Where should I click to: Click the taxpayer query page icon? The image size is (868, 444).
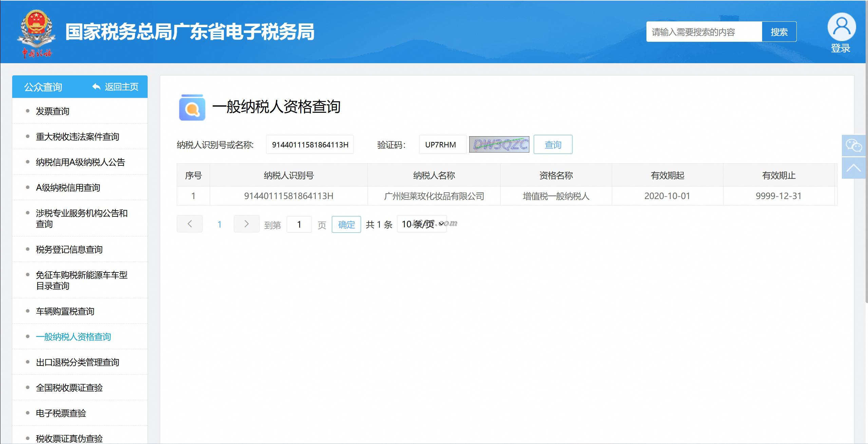(x=192, y=108)
